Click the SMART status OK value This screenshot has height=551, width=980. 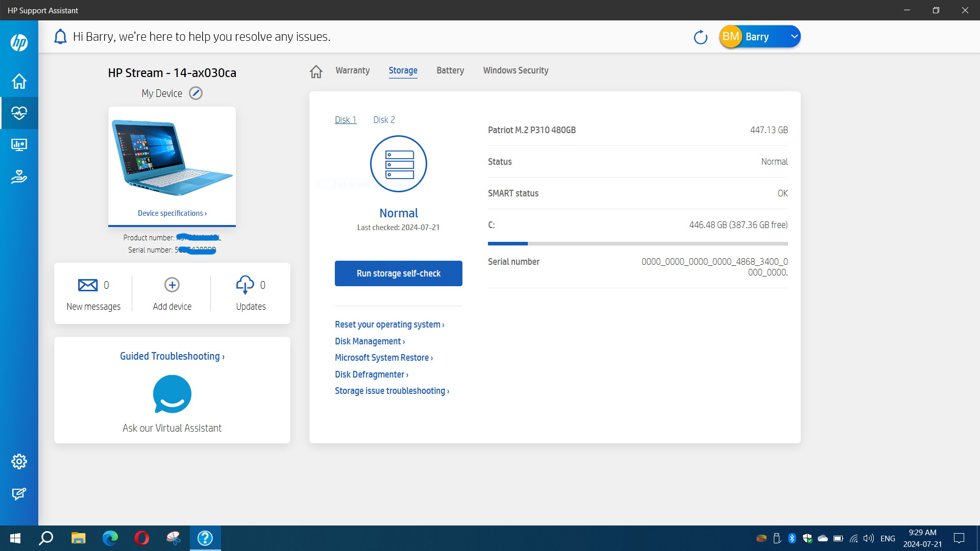[782, 193]
